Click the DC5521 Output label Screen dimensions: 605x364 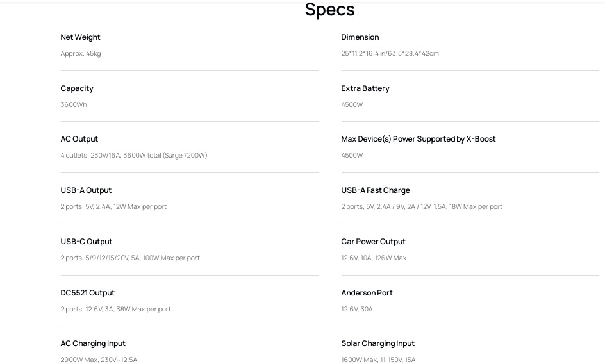88,293
